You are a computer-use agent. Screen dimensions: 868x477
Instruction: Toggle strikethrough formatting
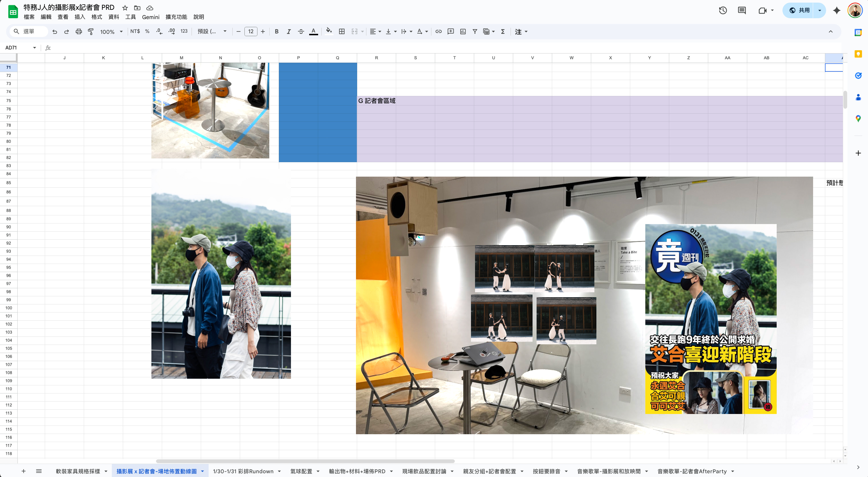pos(301,31)
